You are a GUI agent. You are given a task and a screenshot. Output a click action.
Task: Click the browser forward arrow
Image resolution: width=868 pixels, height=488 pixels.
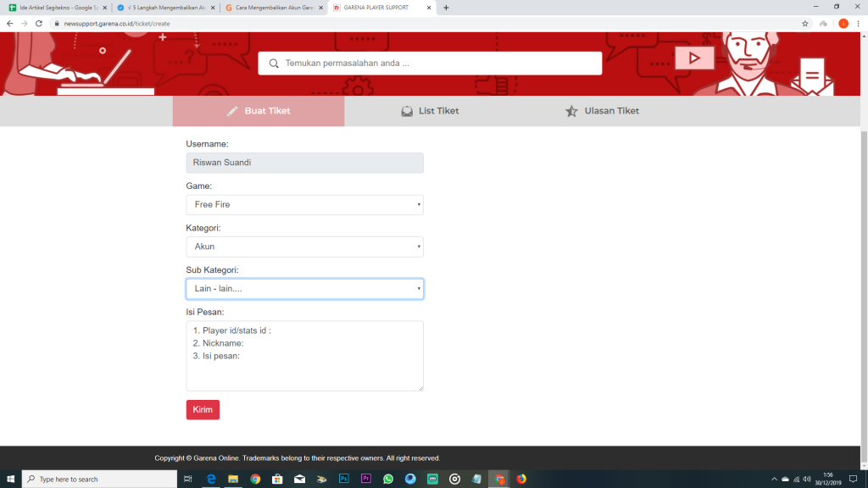tap(24, 24)
